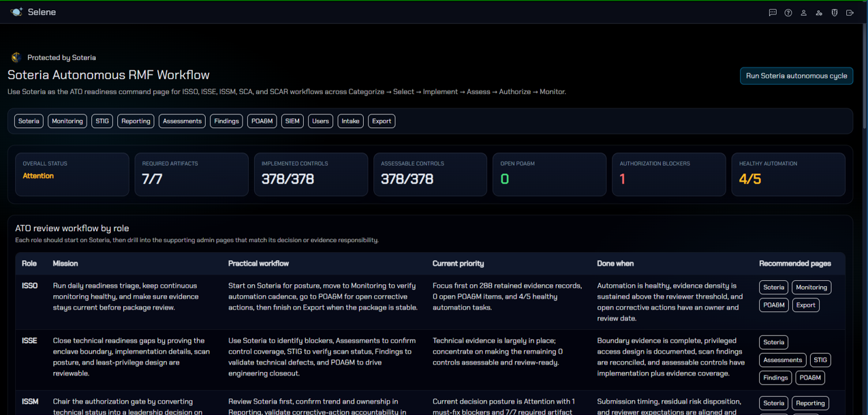Click the Role column header

click(29, 264)
